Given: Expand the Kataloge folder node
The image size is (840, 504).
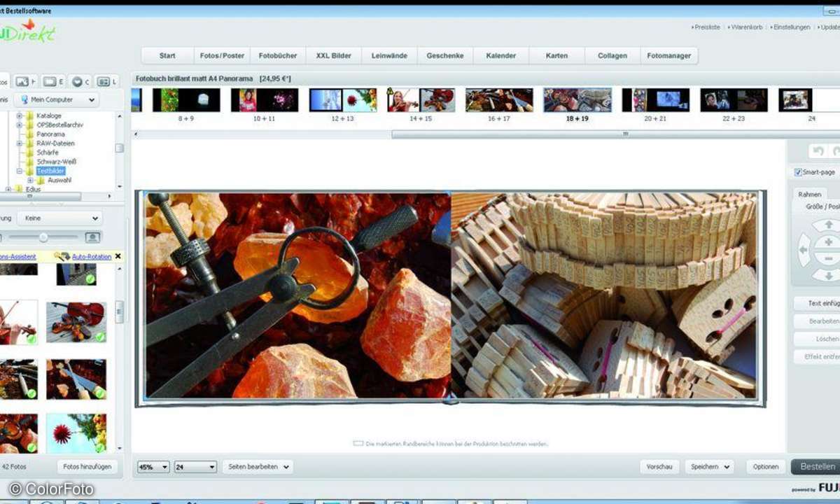Looking at the screenshot, I should click(20, 115).
